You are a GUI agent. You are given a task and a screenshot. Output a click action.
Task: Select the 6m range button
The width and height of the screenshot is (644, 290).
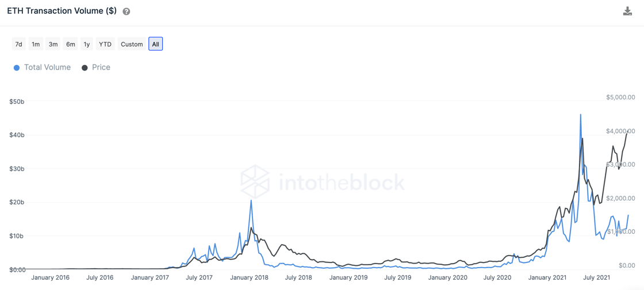[x=70, y=44]
